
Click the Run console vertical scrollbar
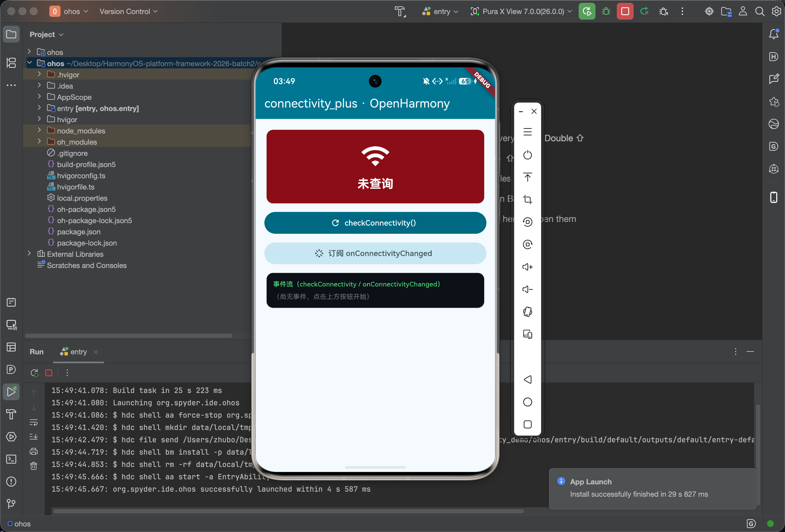pyautogui.click(x=758, y=455)
